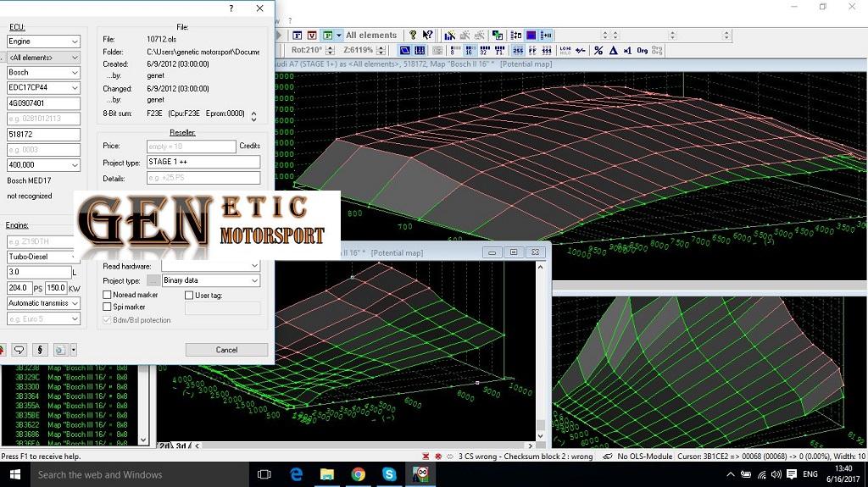Open the Binary data project type dropdown
The image size is (868, 487).
point(254,280)
